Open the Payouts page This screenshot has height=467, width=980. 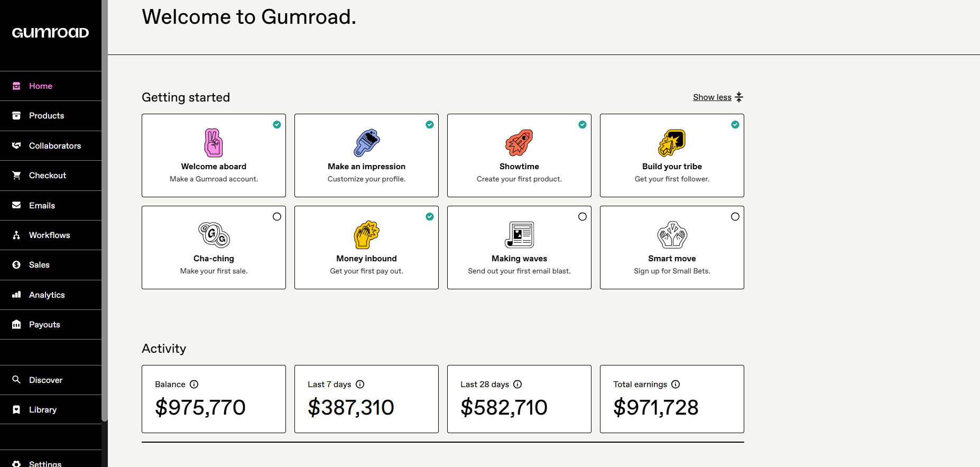tap(44, 325)
